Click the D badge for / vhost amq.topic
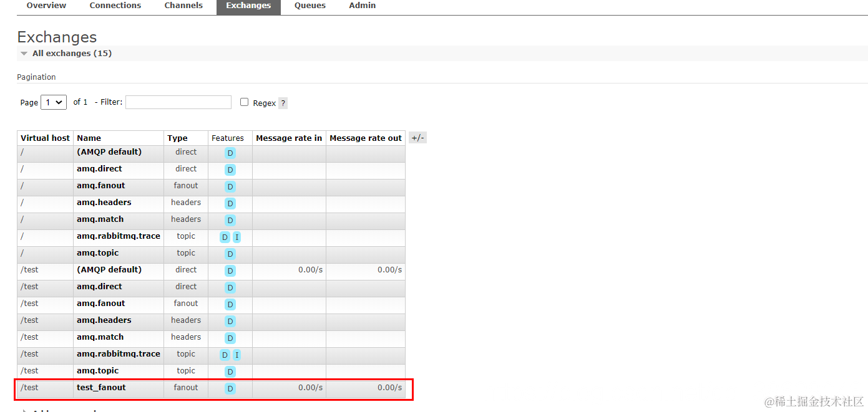The height and width of the screenshot is (412, 868). click(230, 254)
